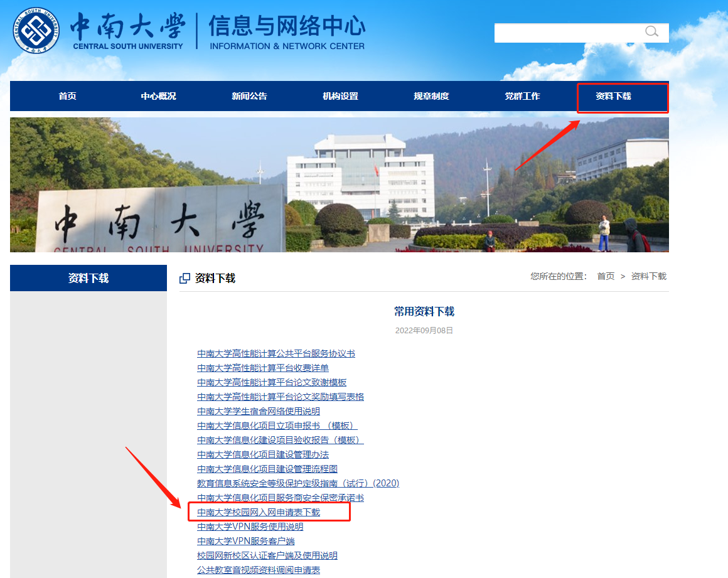Viewport: 728px width, 578px height.
Task: Click the icon beside 资料下载 heading
Action: click(x=185, y=278)
